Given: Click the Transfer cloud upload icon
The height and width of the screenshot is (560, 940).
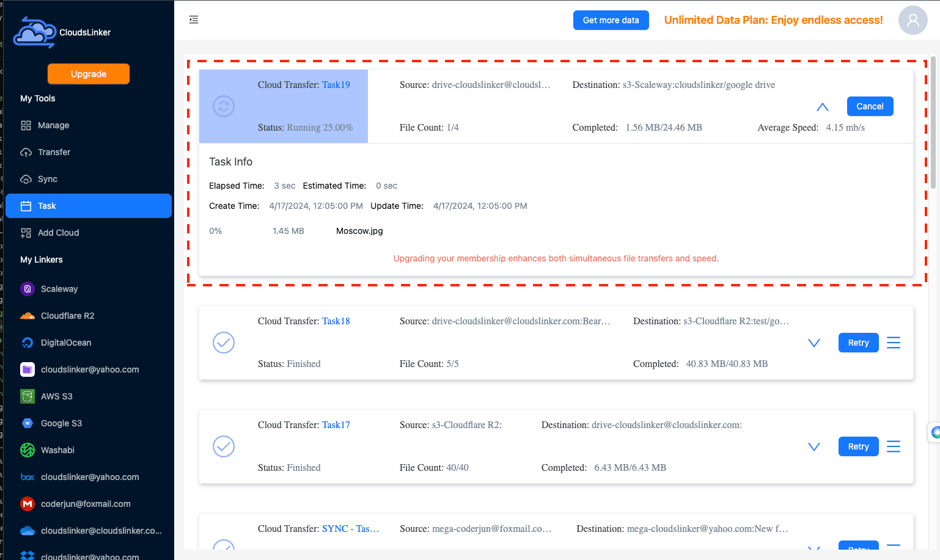Looking at the screenshot, I should (x=26, y=152).
